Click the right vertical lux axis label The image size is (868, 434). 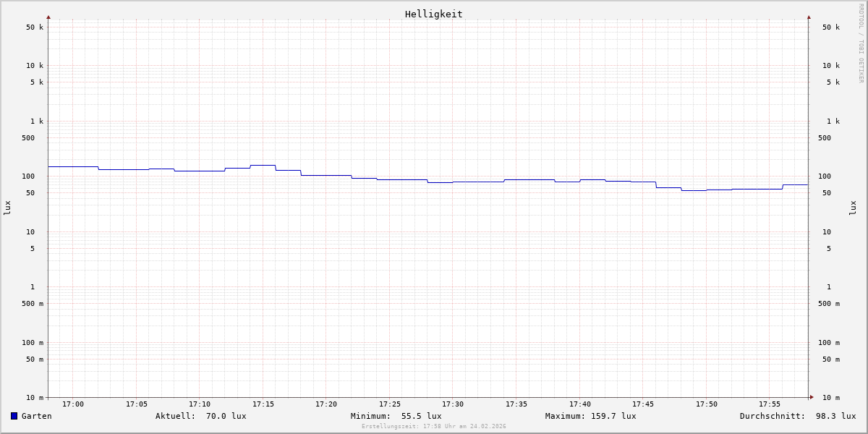(x=853, y=208)
